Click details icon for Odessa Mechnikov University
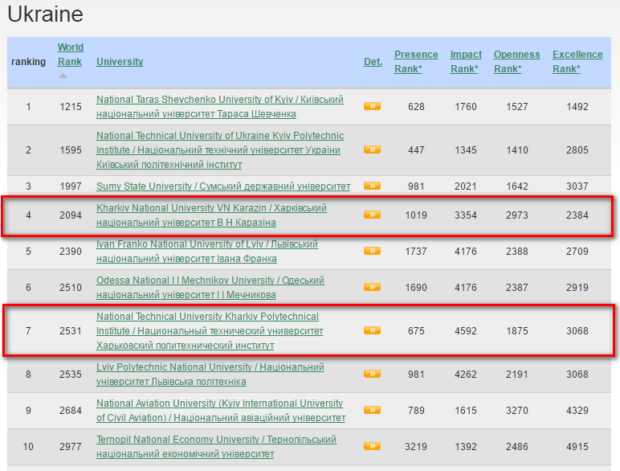 point(372,286)
